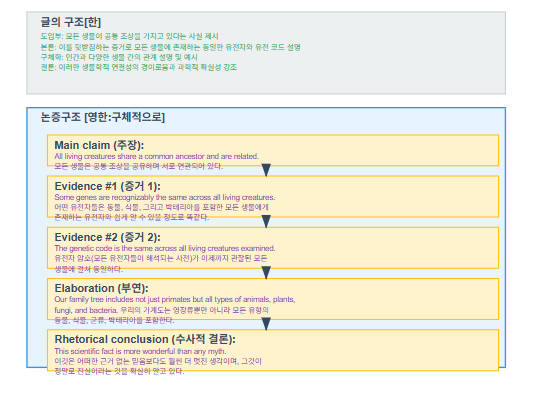The height and width of the screenshot is (403, 540).
Task: Click 'The genetic code is the same' sentence
Action: point(165,248)
